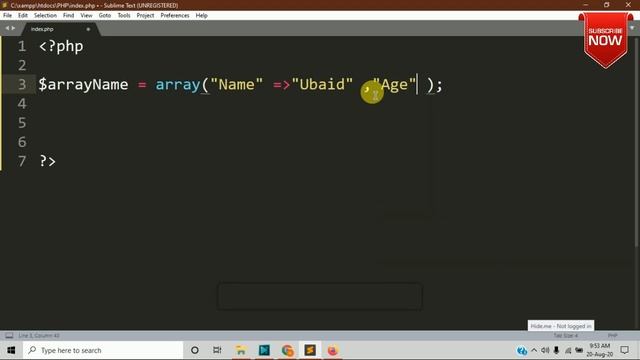The width and height of the screenshot is (640, 360).
Task: Click the panel switcher icon in status bar
Action: [9, 336]
